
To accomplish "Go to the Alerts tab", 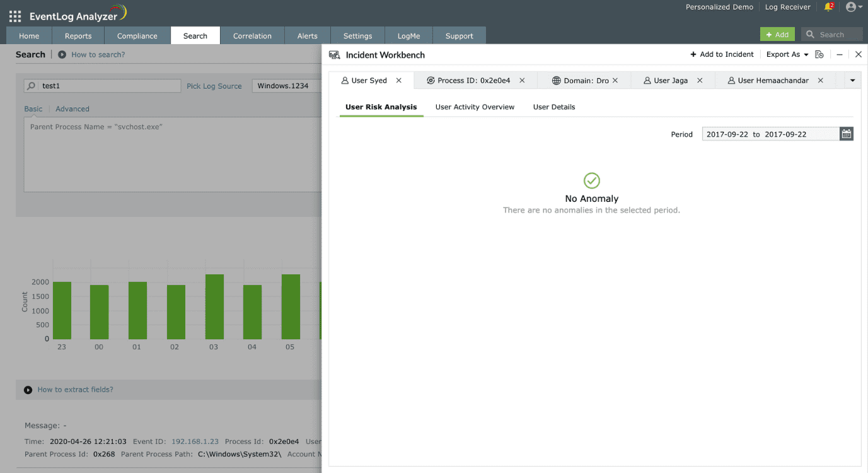I will tap(308, 36).
